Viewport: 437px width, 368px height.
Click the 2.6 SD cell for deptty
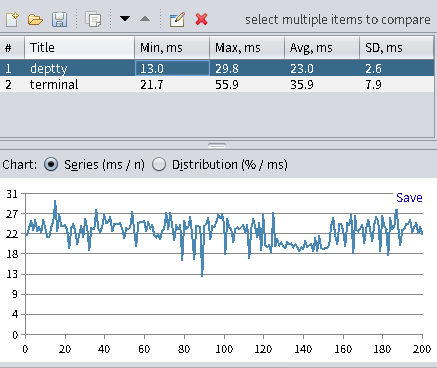397,68
